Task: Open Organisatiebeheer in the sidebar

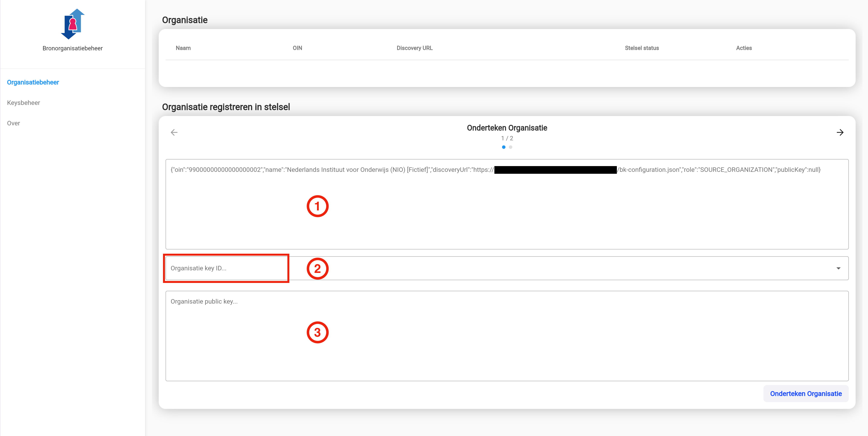Action: 33,83
